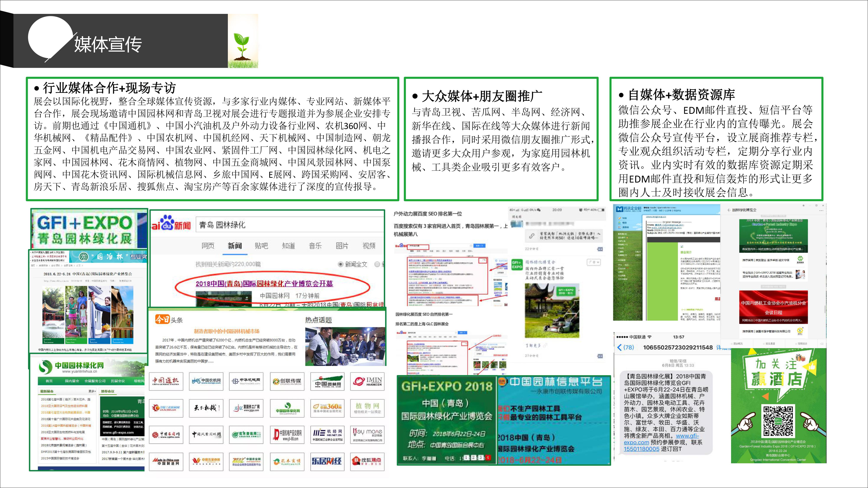Click 会展服务公司 nav item
The image size is (868, 488).
(x=95, y=381)
